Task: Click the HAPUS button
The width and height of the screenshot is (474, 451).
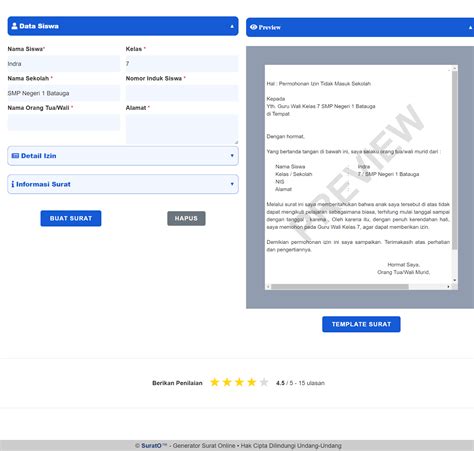Action: coord(186,218)
